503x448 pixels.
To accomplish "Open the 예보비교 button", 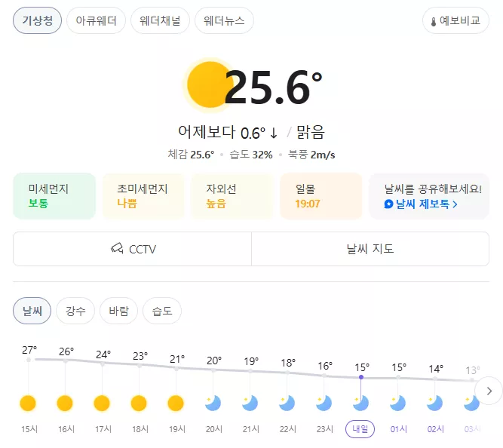I will tap(455, 20).
